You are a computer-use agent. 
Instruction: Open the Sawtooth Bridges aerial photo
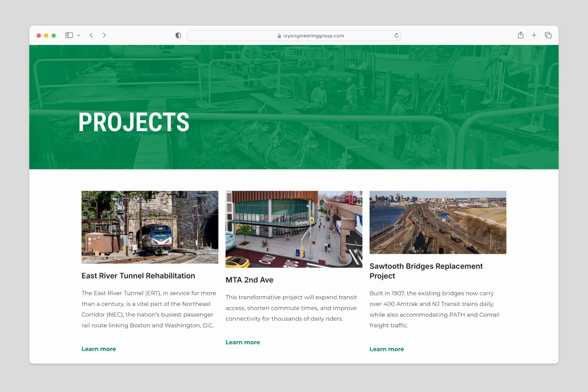(438, 223)
